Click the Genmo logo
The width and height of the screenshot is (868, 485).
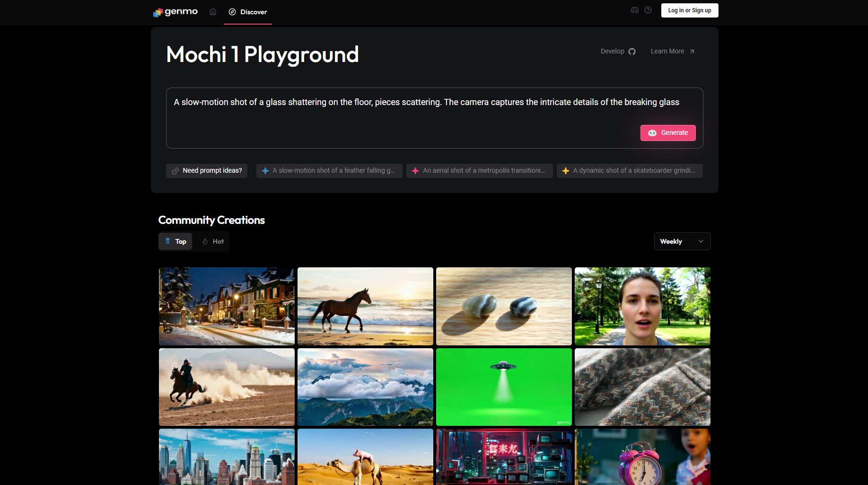tap(175, 12)
